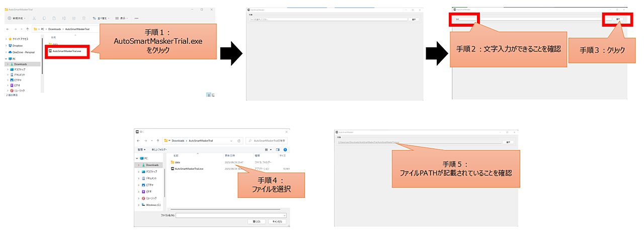This screenshot has height=232, width=644.
Task: Click the ファイル名 input field in Open dialog
Action: tap(230, 215)
